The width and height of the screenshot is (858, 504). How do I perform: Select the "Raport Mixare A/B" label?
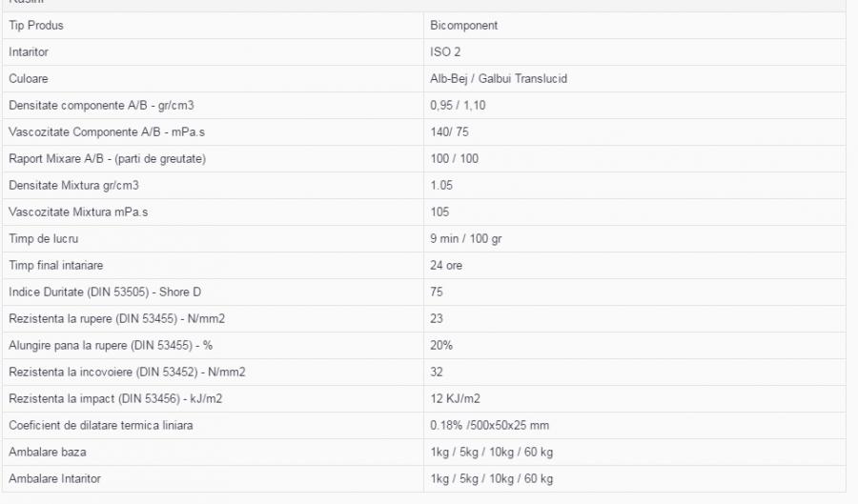click(x=107, y=159)
